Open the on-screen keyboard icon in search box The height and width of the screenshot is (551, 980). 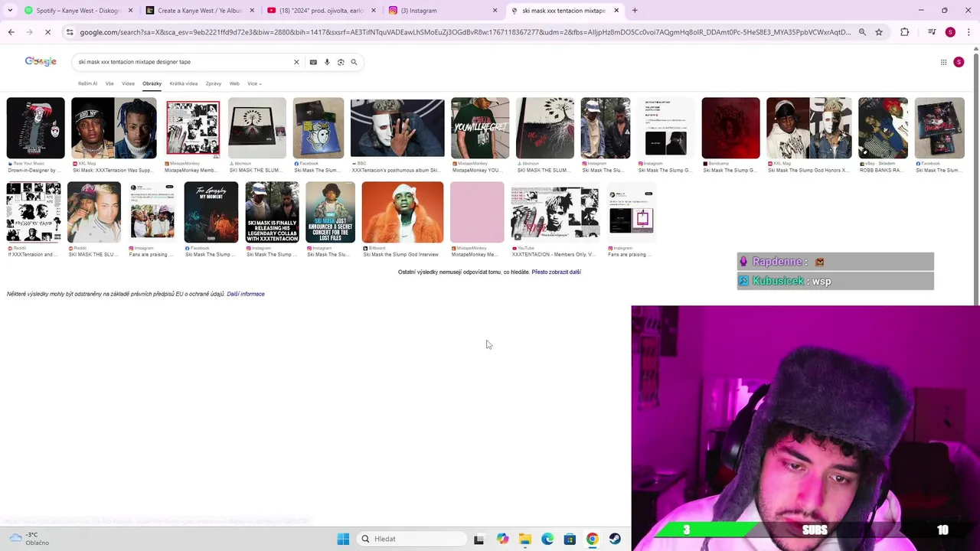313,62
